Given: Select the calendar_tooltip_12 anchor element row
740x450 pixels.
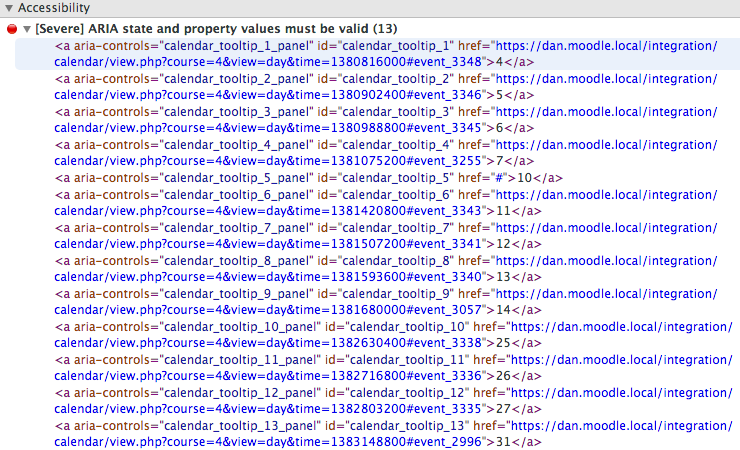Looking at the screenshot, I should pyautogui.click(x=378, y=401).
